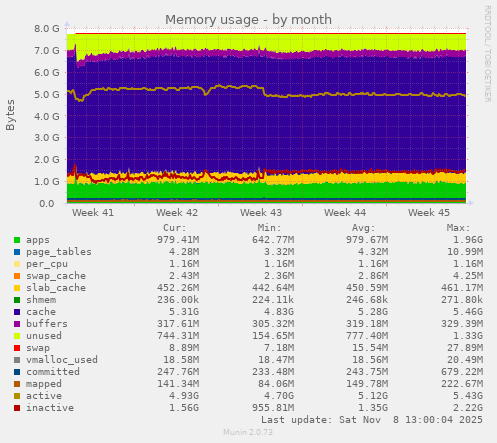Click apps current value 979.41M
Screen dimensions: 497x443
[x=178, y=240]
